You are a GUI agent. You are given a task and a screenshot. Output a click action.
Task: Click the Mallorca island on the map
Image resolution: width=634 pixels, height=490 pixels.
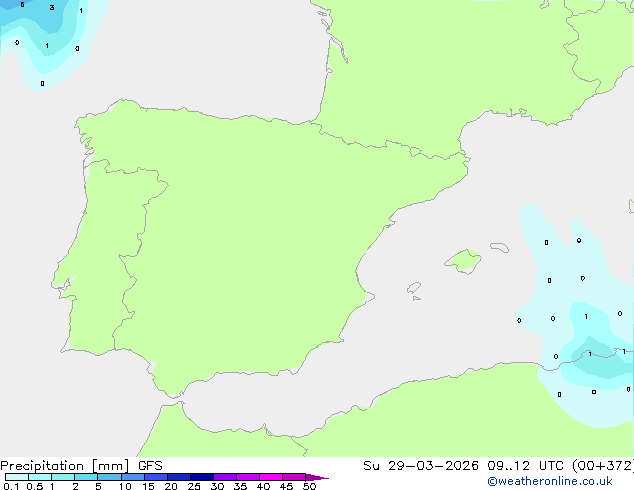click(x=463, y=261)
